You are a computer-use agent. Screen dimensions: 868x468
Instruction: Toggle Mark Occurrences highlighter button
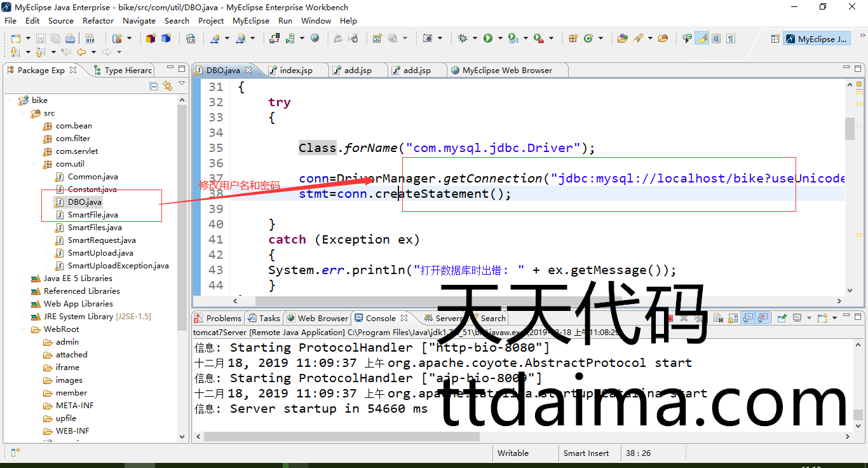[x=702, y=39]
